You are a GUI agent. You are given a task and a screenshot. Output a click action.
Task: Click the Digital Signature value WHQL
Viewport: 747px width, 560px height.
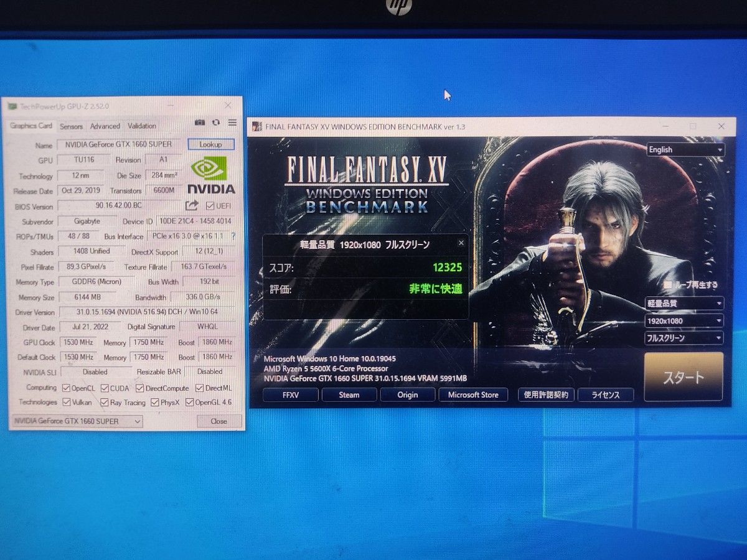point(207,327)
